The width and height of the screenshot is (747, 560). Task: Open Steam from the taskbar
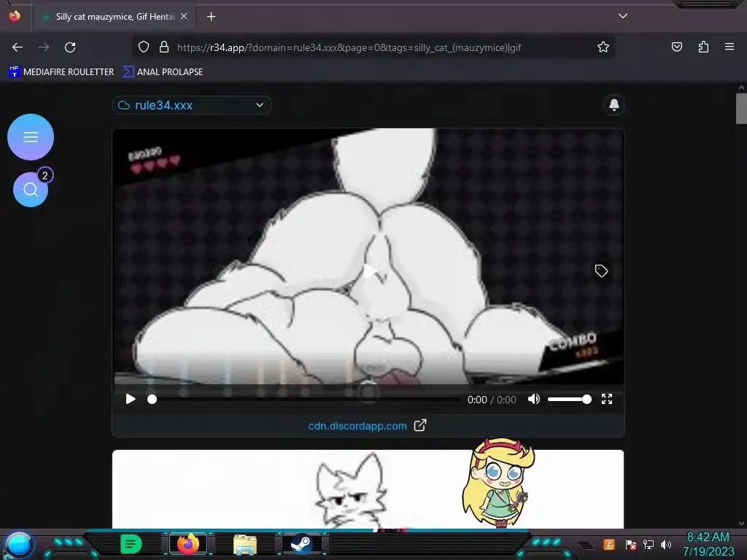pyautogui.click(x=301, y=544)
